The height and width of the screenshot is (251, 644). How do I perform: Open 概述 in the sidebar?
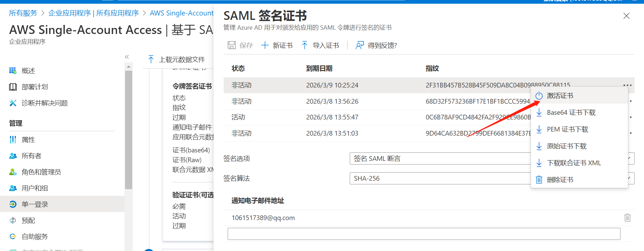click(x=28, y=71)
